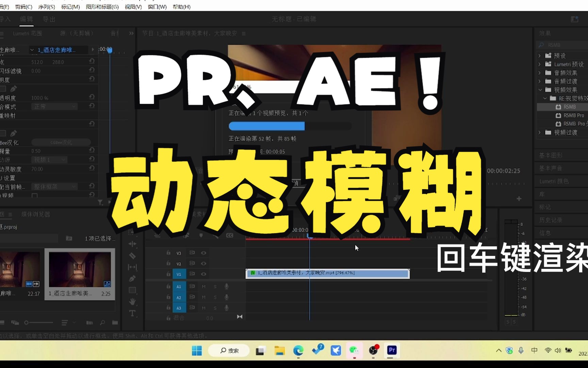Screen dimensions: 588x368
Task: Reset the 灵敏度 70.00 parameter
Action: pyautogui.click(x=92, y=169)
